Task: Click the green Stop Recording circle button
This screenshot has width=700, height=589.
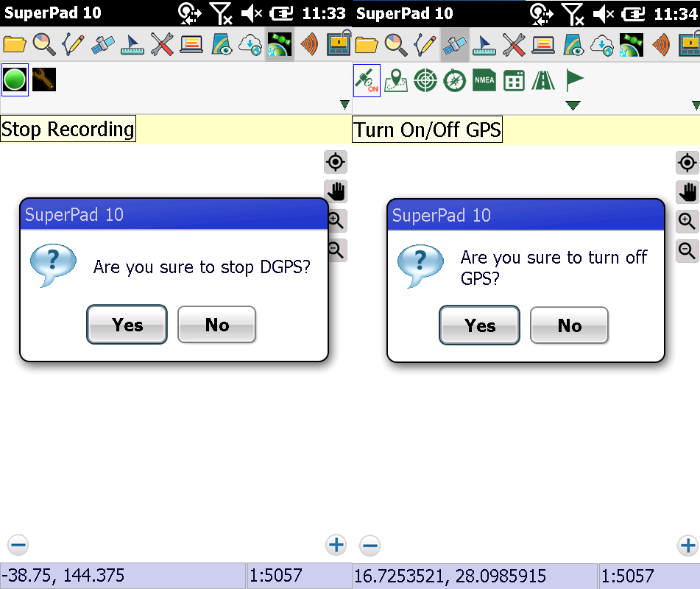Action: point(15,80)
